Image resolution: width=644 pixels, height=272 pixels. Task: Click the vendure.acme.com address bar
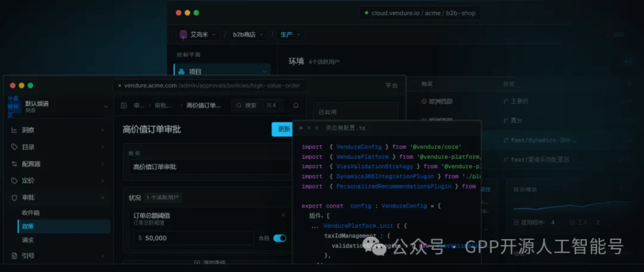(209, 86)
